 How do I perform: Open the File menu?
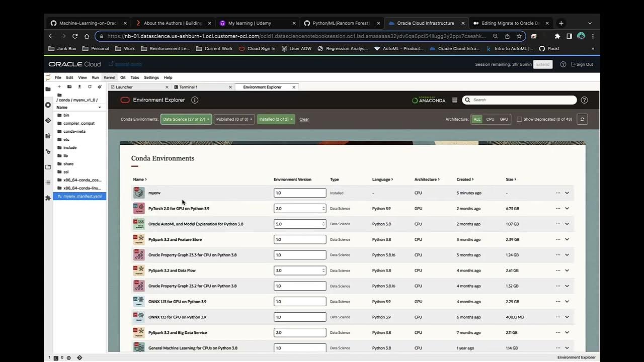coord(58,77)
